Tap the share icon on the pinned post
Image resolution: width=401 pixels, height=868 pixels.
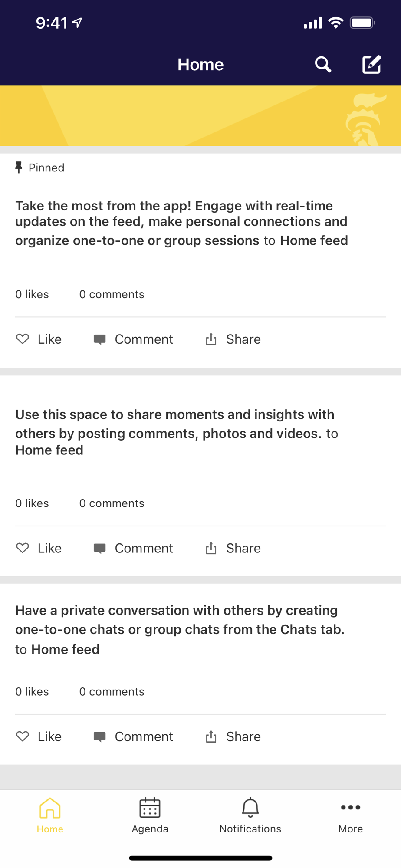[x=211, y=339]
